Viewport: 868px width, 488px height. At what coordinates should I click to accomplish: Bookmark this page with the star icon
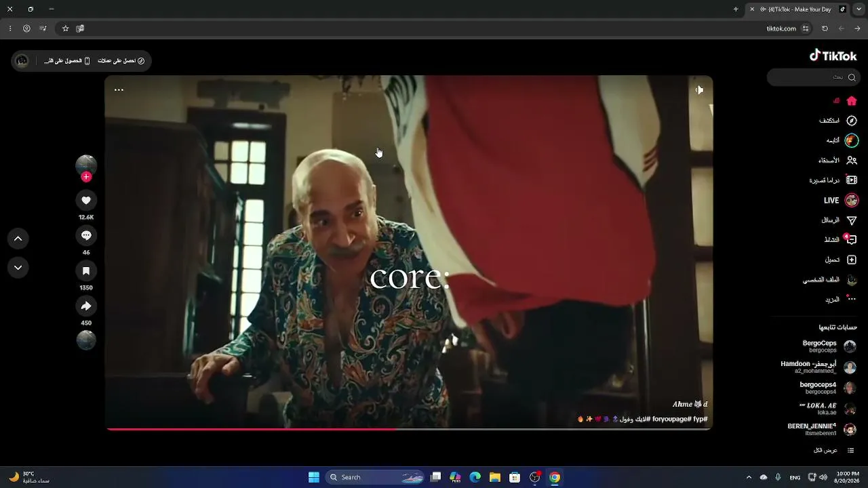pos(65,28)
